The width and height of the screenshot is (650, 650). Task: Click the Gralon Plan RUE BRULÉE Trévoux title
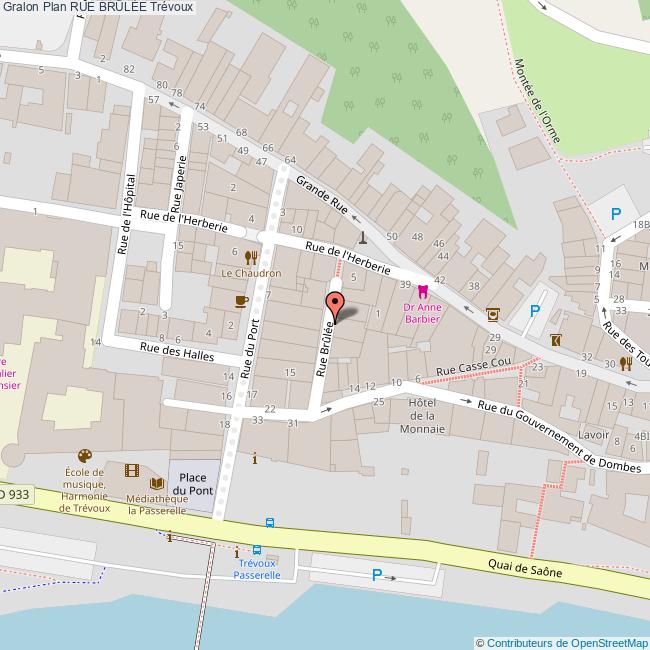(98, 7)
